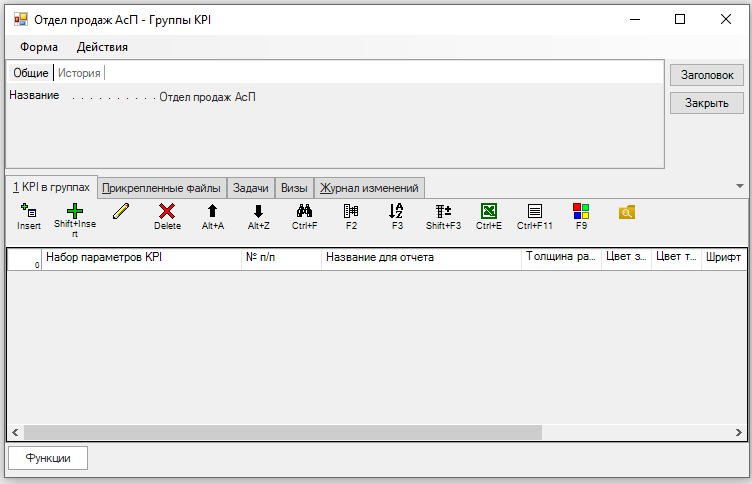Export to Excel with Ctrl+E icon
The height and width of the screenshot is (484, 752).
489,211
